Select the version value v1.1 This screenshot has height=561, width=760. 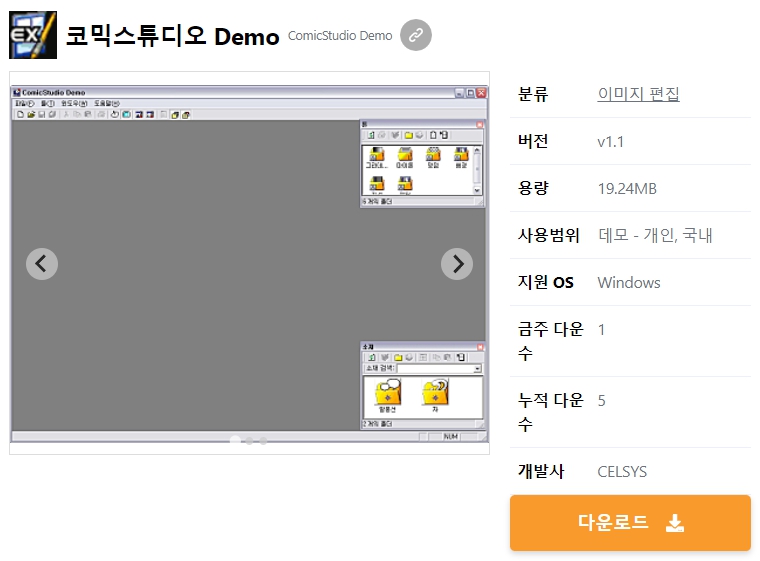610,142
